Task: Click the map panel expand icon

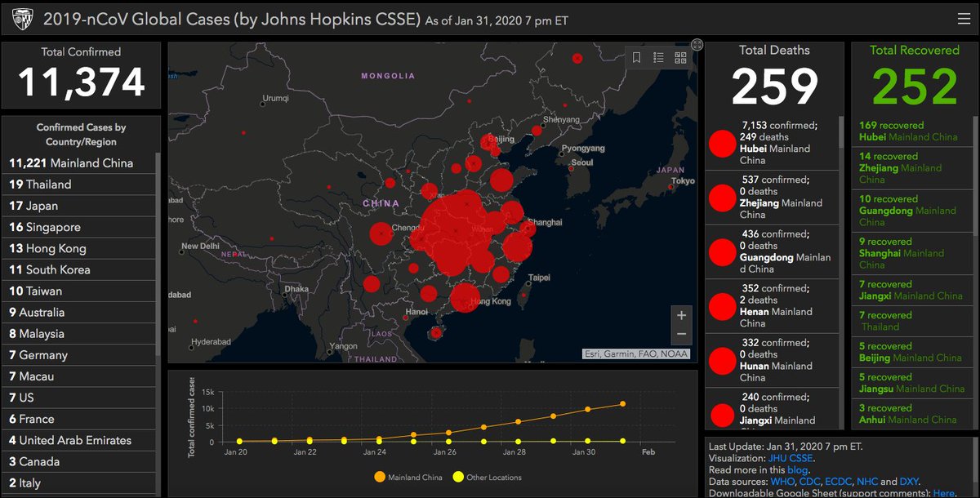Action: (697, 45)
